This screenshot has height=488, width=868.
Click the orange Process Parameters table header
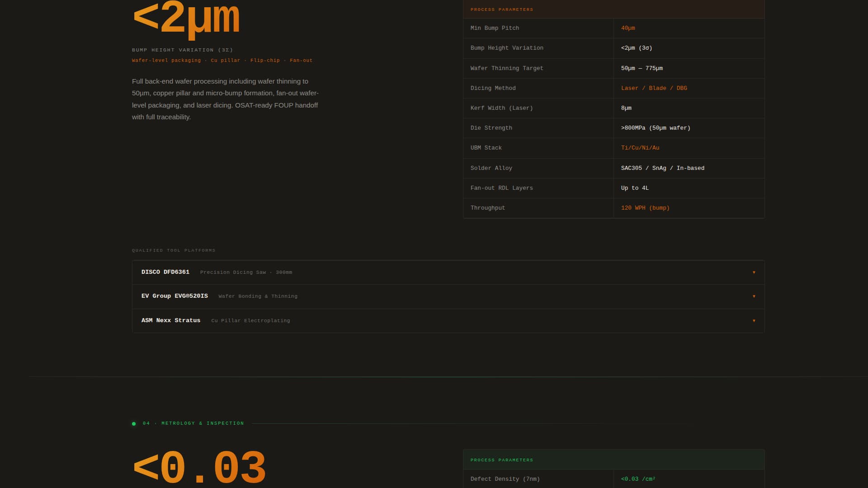point(501,9)
